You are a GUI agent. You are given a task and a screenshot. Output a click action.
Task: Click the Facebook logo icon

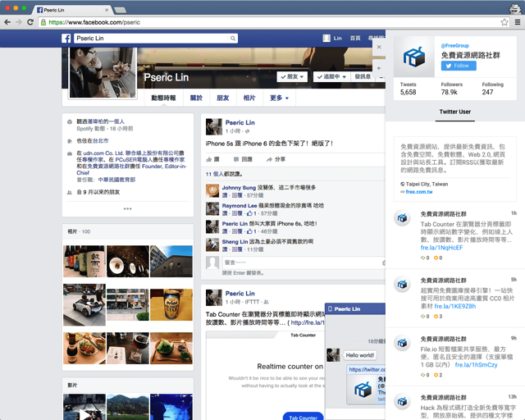coord(66,39)
